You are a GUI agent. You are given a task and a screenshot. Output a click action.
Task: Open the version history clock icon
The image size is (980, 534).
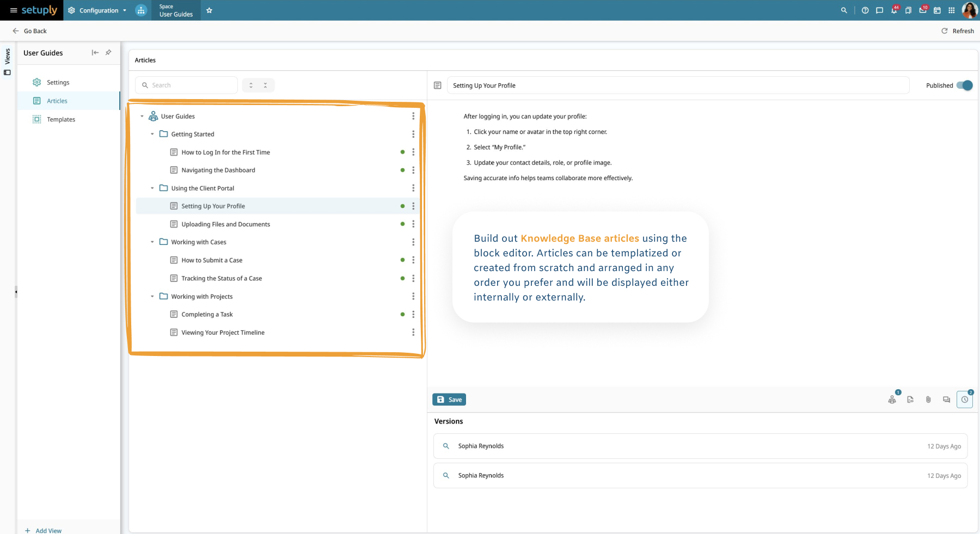[965, 399]
